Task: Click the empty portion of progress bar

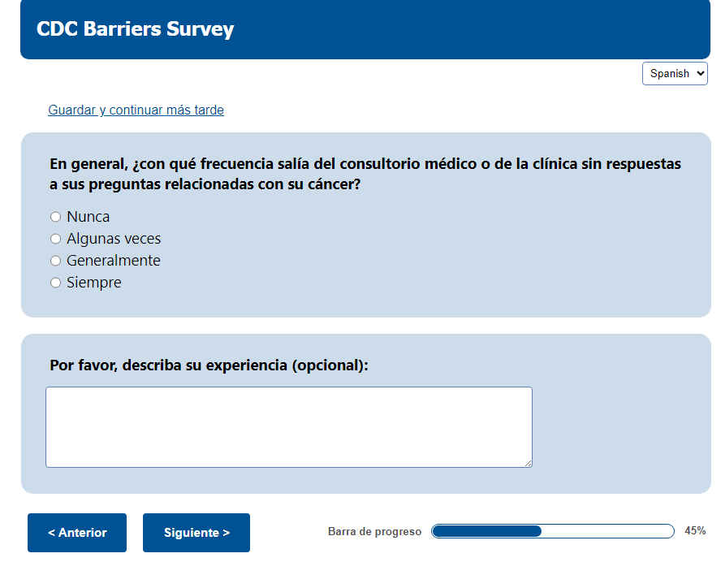Action: [x=607, y=531]
